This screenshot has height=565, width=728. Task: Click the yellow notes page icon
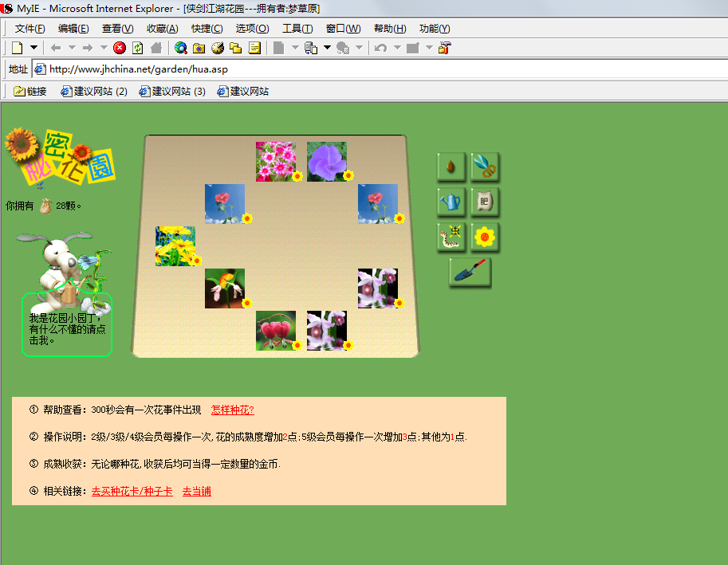point(254,48)
